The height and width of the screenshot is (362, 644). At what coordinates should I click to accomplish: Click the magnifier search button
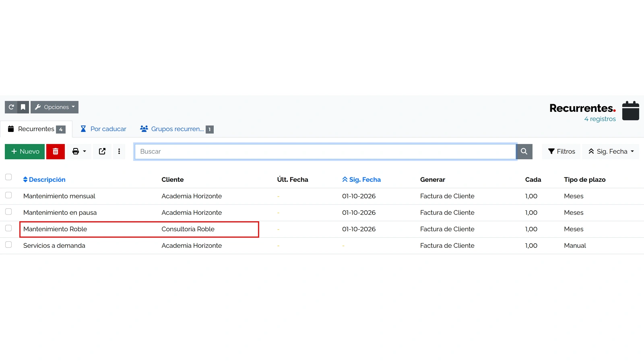click(x=524, y=152)
